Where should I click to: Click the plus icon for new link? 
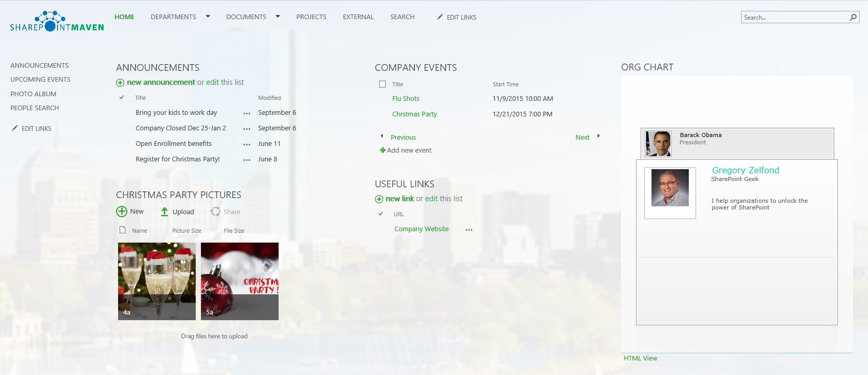pos(379,199)
